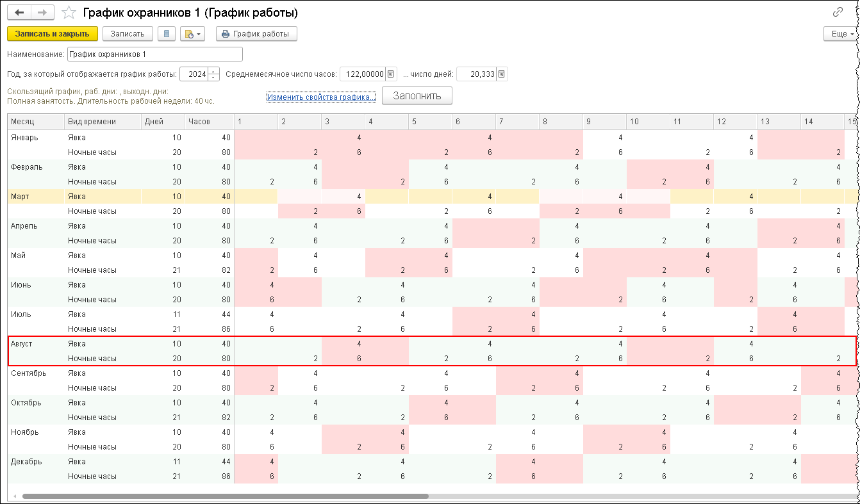This screenshot has height=504, width=860.
Task: Select the year field showing 2024
Action: pos(194,74)
